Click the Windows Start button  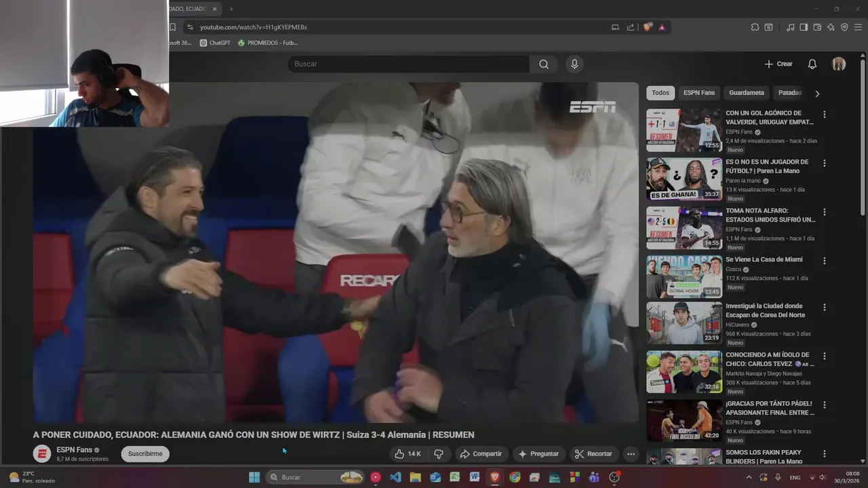(254, 477)
